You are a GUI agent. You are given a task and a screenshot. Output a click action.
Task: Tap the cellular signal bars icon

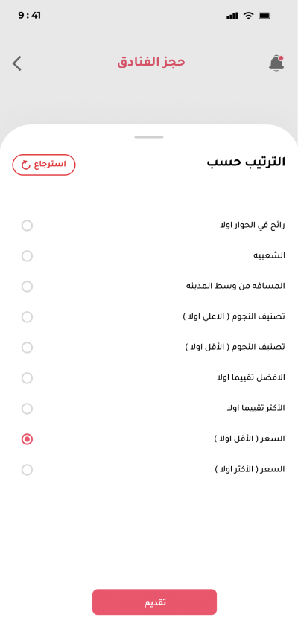232,16
